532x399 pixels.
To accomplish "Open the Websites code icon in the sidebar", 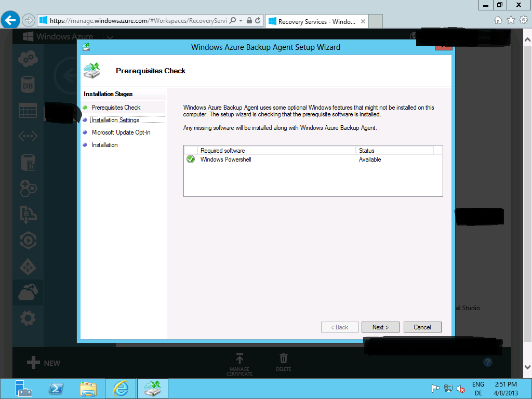I will coord(27,136).
